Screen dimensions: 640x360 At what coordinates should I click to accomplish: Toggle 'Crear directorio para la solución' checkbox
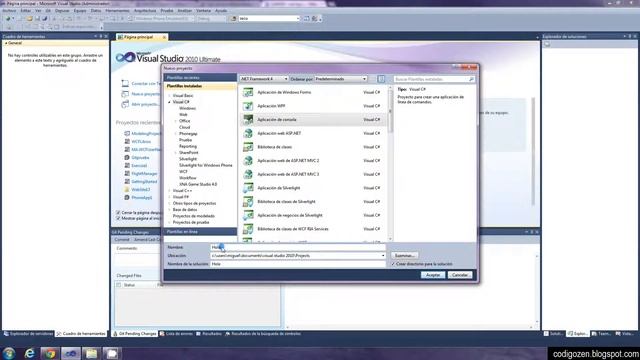(x=393, y=264)
